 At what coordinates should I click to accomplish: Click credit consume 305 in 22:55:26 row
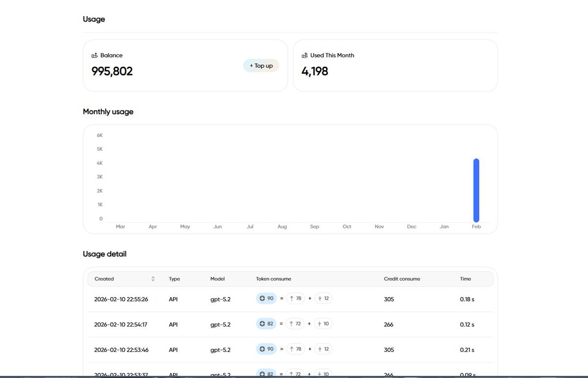[x=389, y=299]
